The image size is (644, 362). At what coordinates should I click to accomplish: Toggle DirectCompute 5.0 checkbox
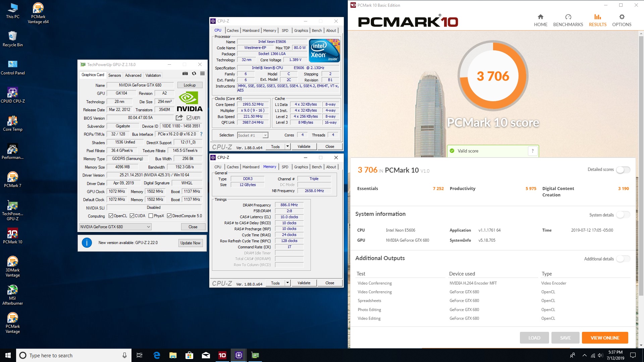pyautogui.click(x=169, y=216)
